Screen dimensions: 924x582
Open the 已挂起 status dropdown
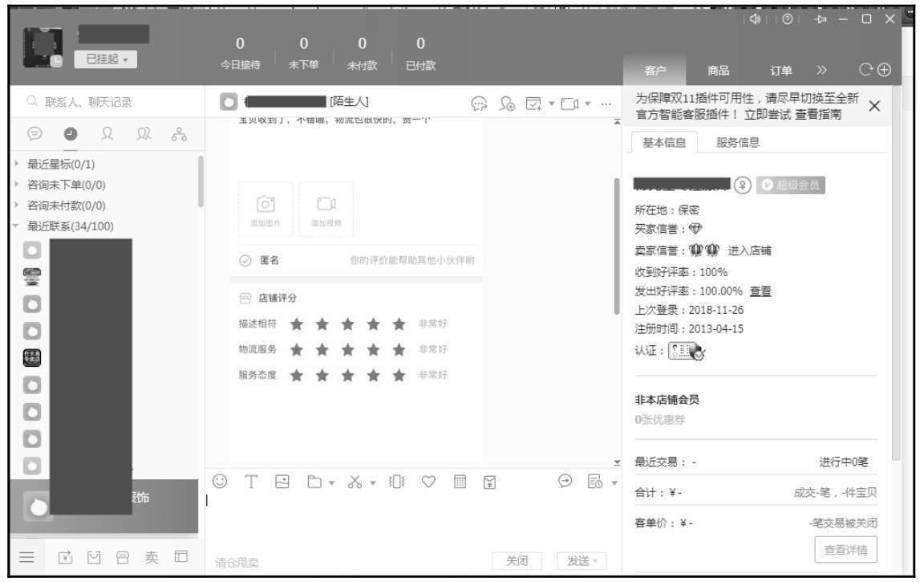pyautogui.click(x=105, y=59)
